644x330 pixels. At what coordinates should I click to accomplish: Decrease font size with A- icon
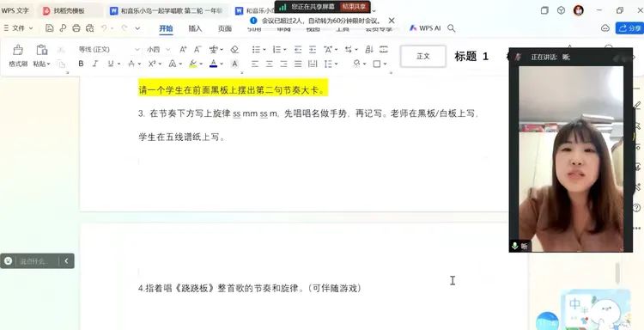(197, 49)
